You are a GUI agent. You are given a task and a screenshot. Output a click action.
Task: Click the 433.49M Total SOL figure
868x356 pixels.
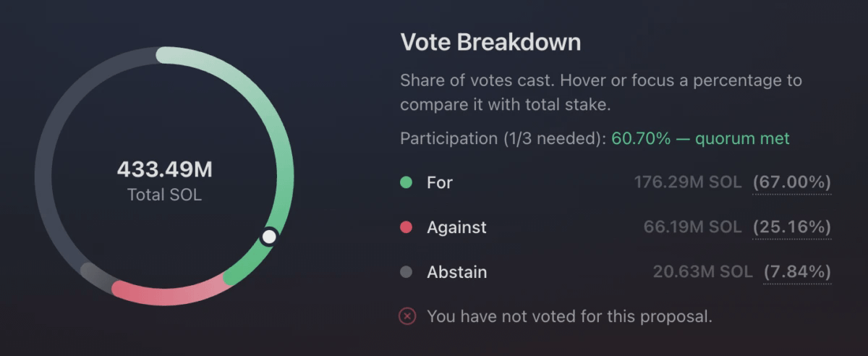[165, 171]
